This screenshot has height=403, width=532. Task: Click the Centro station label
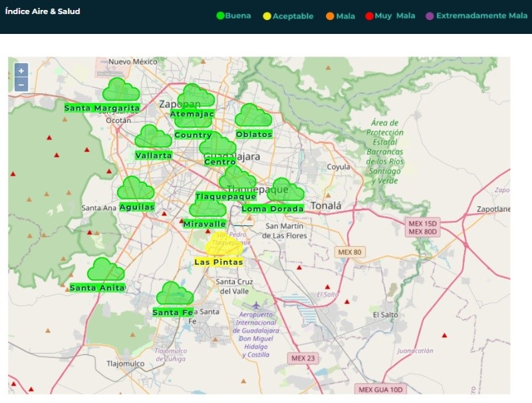click(x=220, y=162)
